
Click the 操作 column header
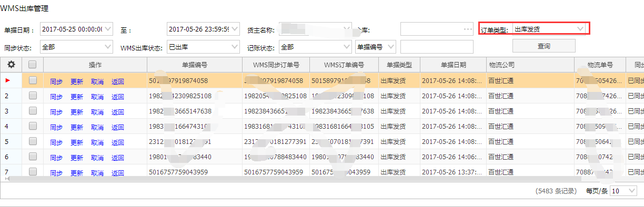click(x=95, y=65)
